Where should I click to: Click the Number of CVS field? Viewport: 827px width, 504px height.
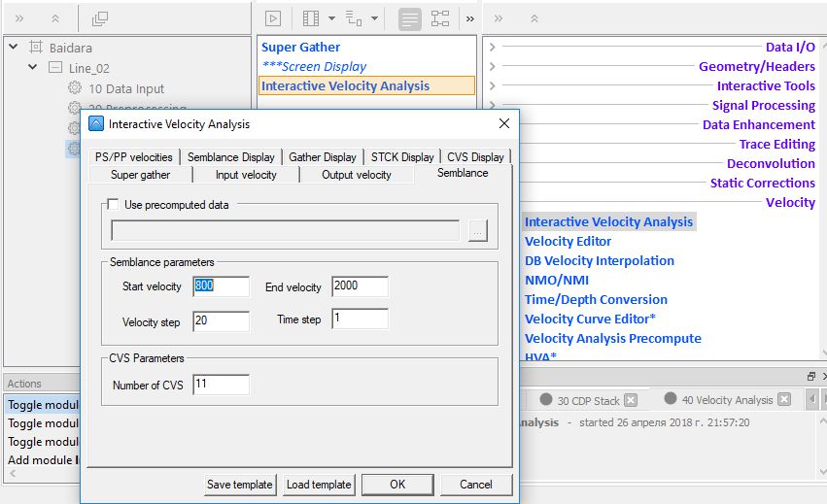pyautogui.click(x=221, y=385)
